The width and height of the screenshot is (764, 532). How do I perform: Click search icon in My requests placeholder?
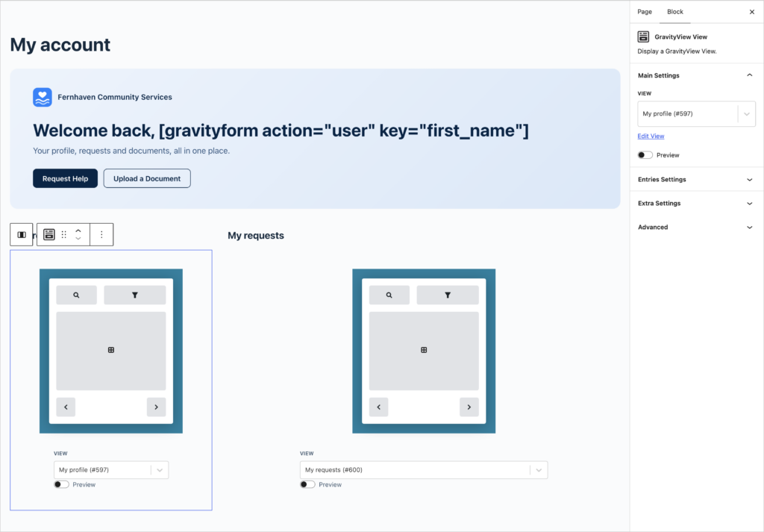[389, 295]
